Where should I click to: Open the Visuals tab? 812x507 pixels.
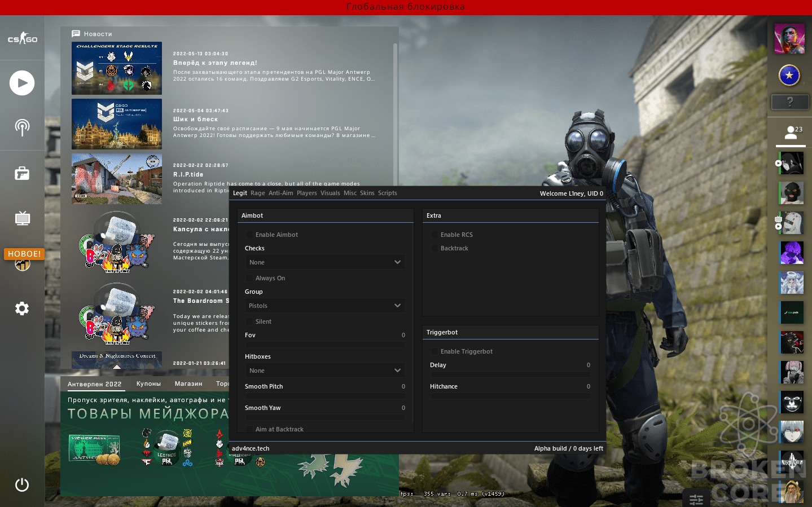pos(330,193)
